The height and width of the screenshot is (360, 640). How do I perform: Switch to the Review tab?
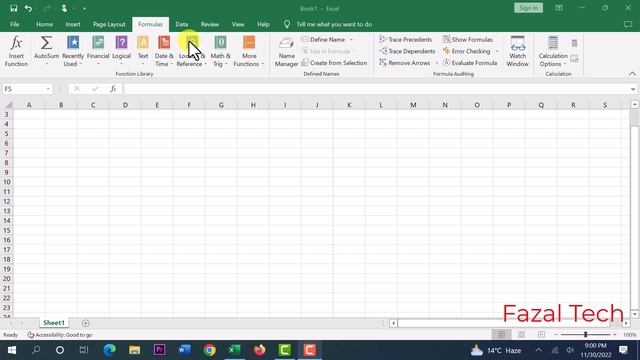click(209, 24)
